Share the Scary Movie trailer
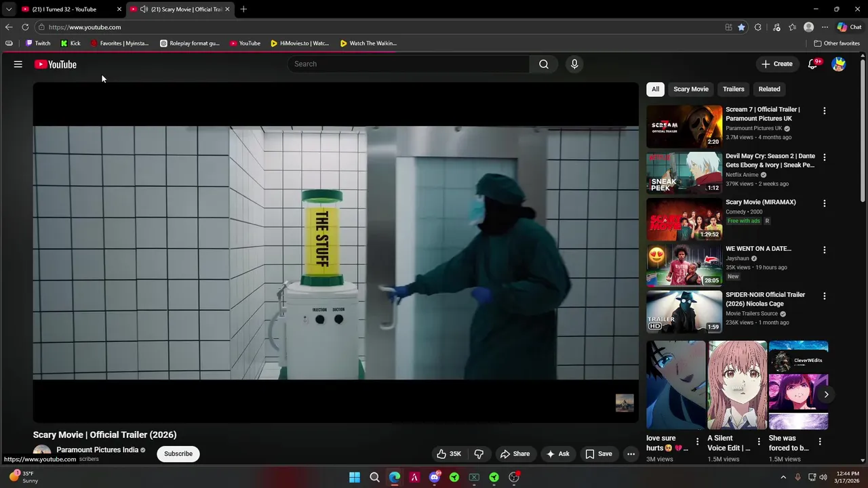Screen dimensions: 868x488 (x=515, y=454)
